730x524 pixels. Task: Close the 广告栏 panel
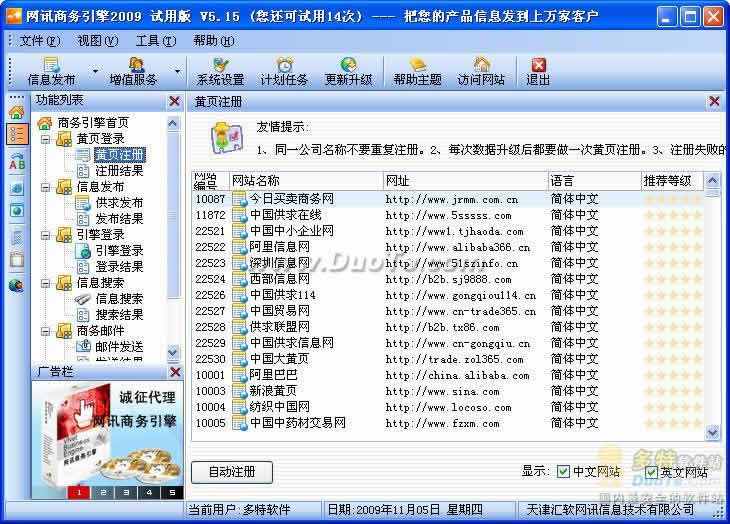pyautogui.click(x=176, y=372)
